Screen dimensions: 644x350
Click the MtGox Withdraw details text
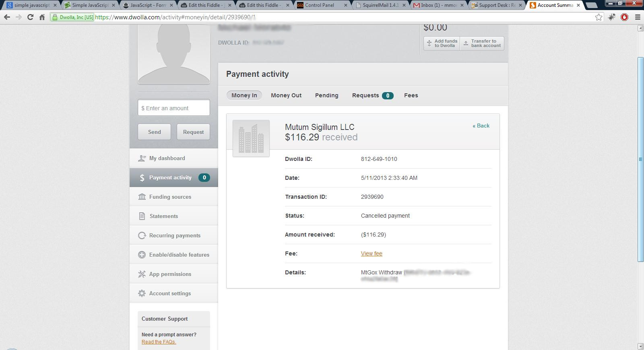tap(382, 272)
